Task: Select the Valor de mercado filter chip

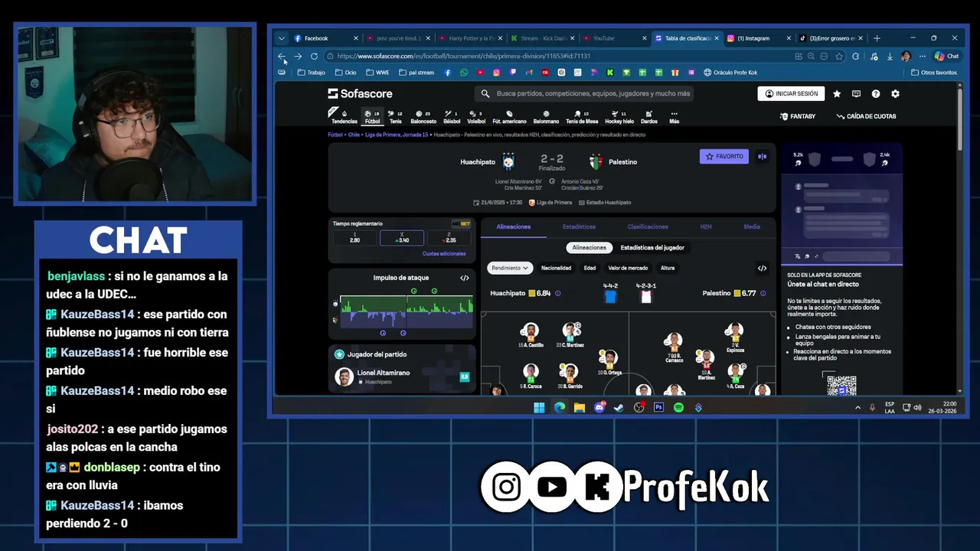Action: pyautogui.click(x=628, y=268)
